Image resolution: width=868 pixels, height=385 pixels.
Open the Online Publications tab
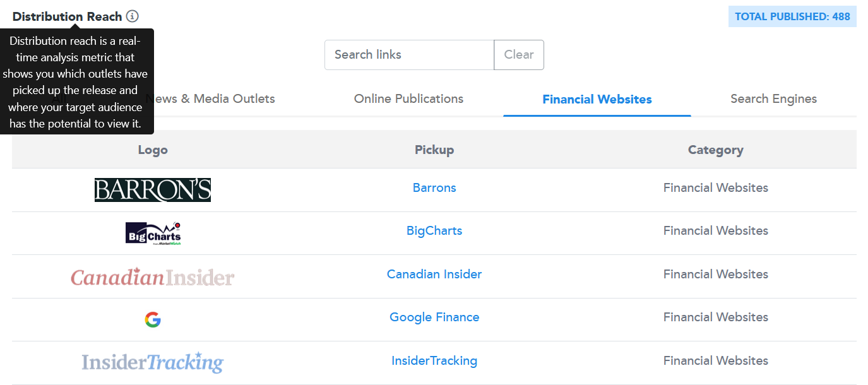click(408, 99)
